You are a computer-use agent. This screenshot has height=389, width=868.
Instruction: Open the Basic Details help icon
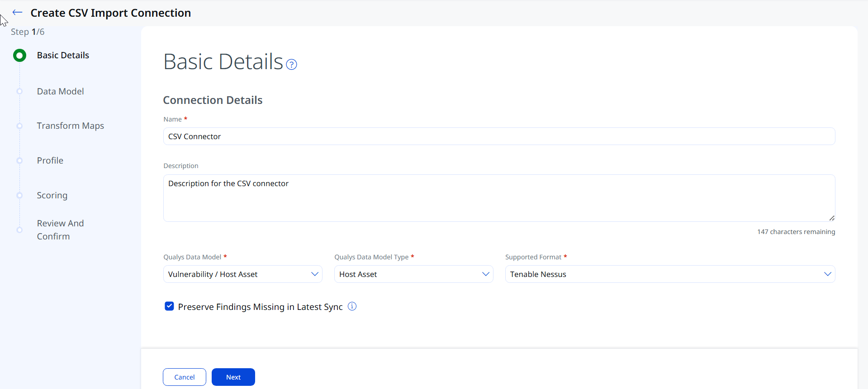292,65
